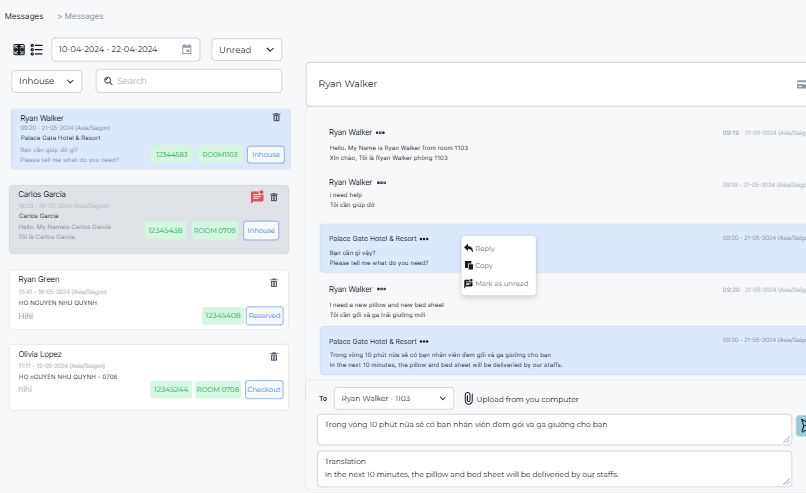This screenshot has height=493, width=806.
Task: Click Upload from you computer link
Action: 527,399
